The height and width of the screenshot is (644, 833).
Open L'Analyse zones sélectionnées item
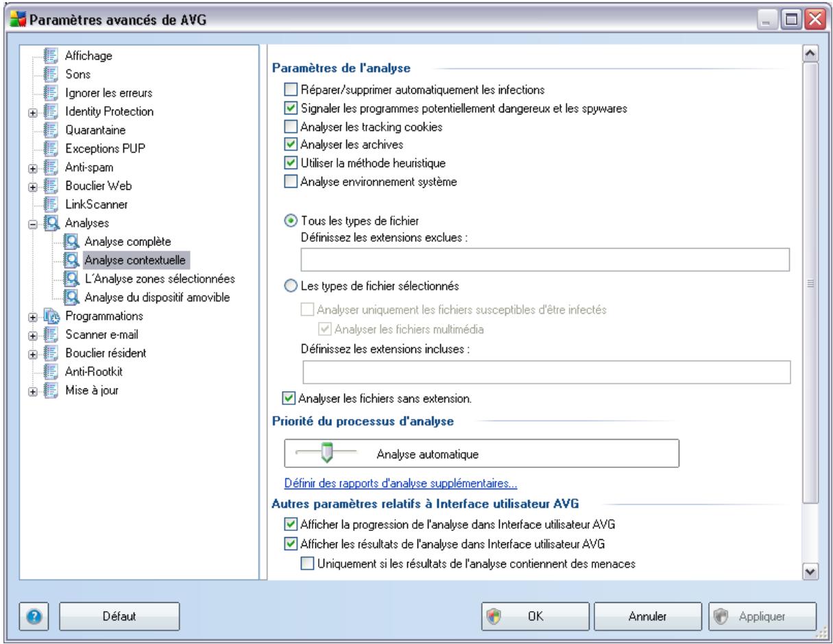click(x=159, y=279)
